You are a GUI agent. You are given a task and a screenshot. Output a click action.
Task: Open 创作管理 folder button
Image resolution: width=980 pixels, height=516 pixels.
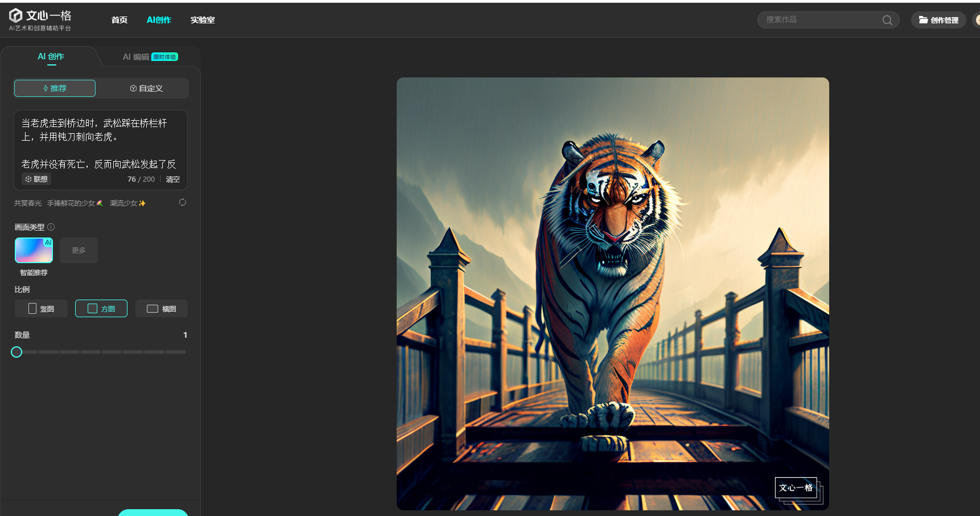pyautogui.click(x=938, y=21)
